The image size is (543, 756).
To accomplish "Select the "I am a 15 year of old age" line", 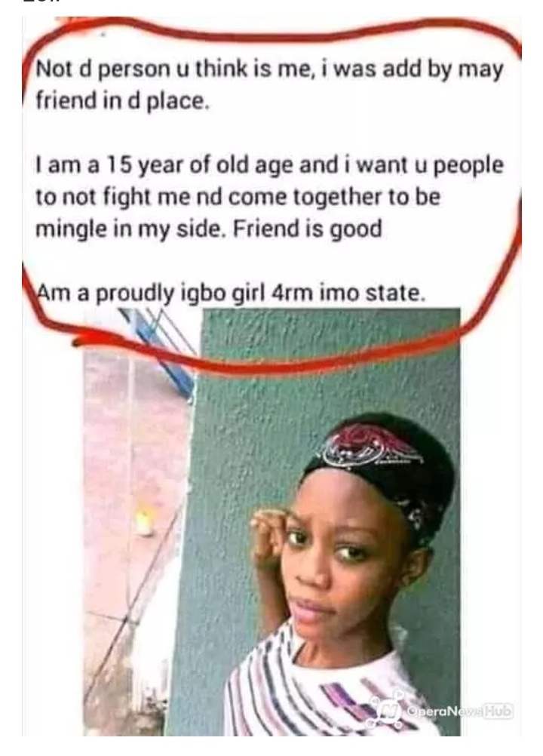I will 270,166.
